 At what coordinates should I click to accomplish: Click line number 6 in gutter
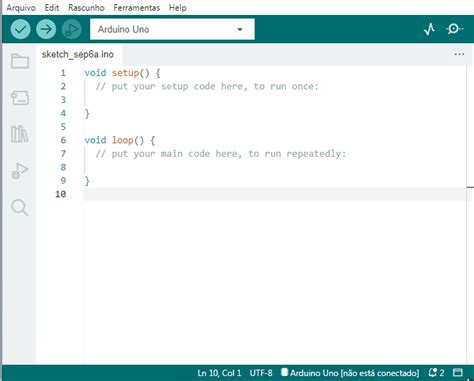63,140
